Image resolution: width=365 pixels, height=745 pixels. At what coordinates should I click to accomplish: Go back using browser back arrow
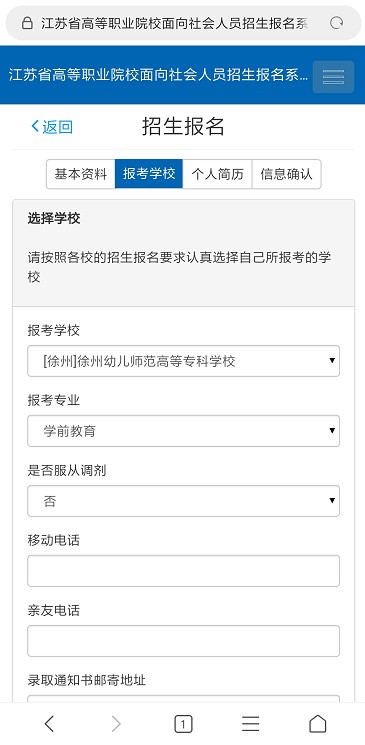tap(49, 724)
